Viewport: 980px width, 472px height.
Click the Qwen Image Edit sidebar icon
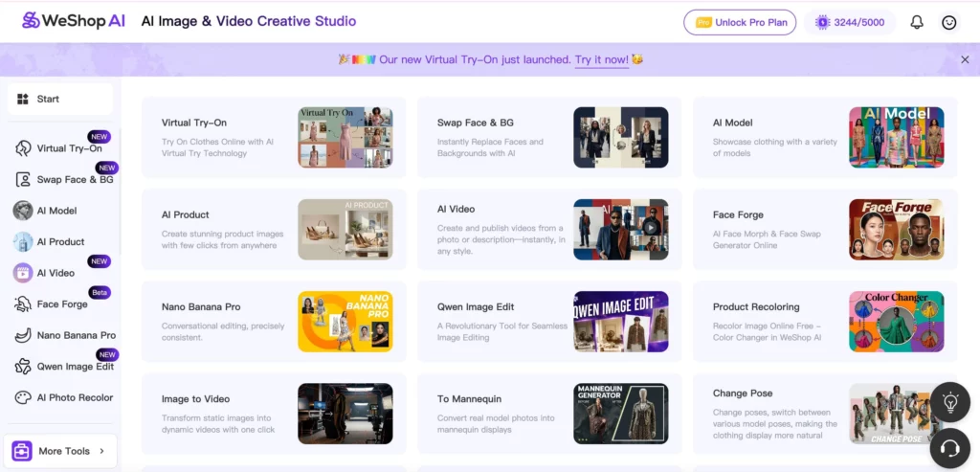pos(23,367)
